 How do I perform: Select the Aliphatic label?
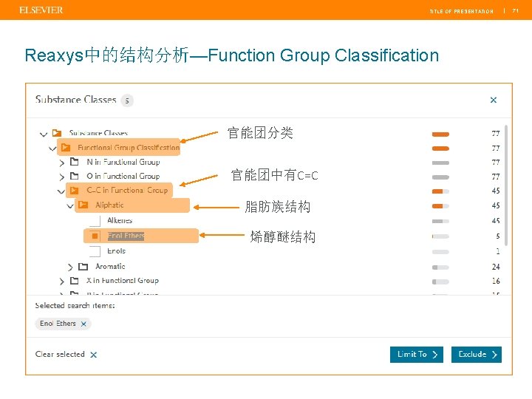(109, 205)
